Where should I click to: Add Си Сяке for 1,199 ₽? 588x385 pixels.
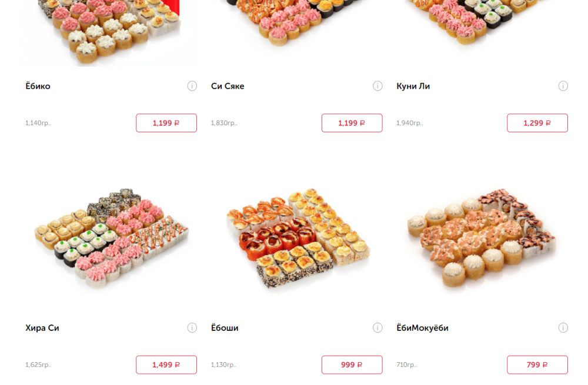coord(352,123)
